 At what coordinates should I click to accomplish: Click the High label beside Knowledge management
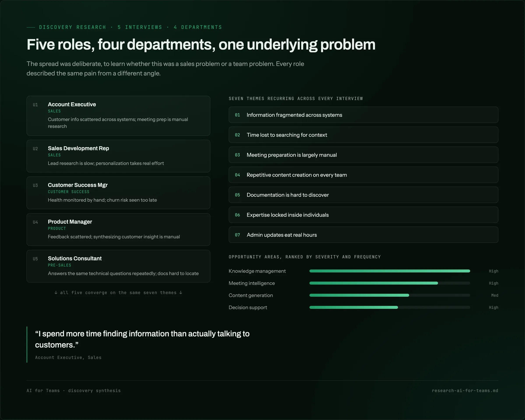coord(493,271)
